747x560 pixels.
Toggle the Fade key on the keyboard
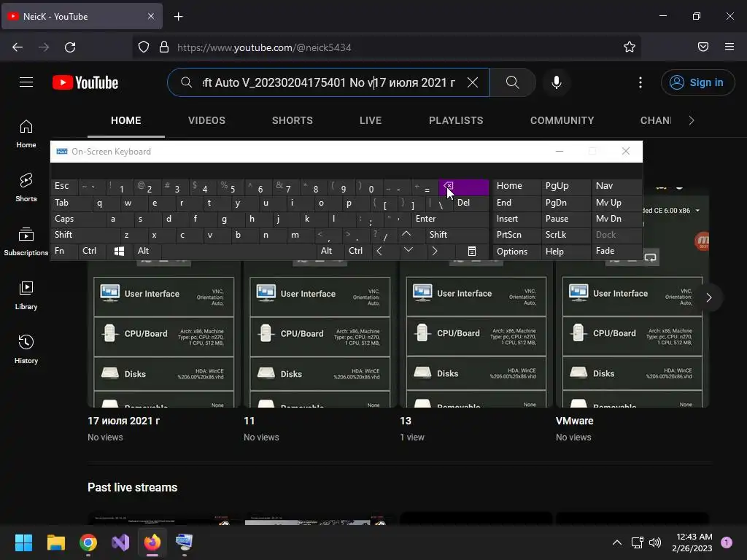tap(617, 251)
